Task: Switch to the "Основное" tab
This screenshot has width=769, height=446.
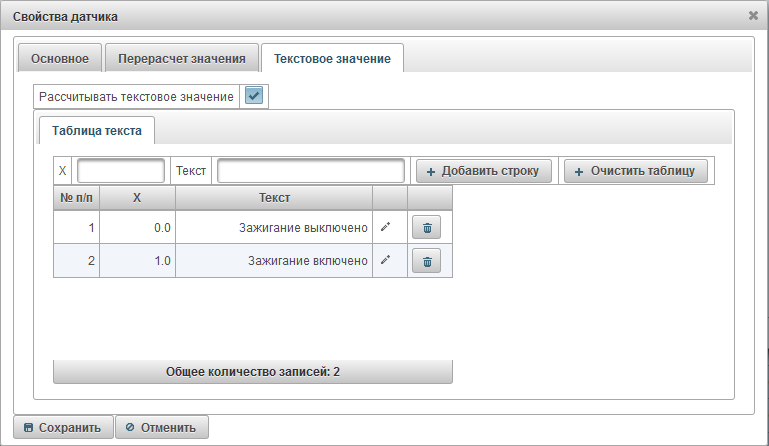Action: coord(60,58)
